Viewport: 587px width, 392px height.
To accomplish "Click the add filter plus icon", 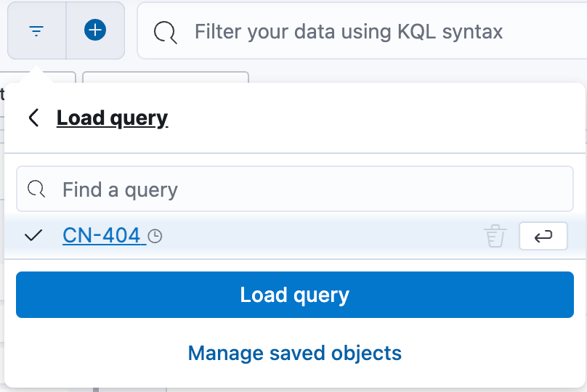I will click(x=95, y=30).
